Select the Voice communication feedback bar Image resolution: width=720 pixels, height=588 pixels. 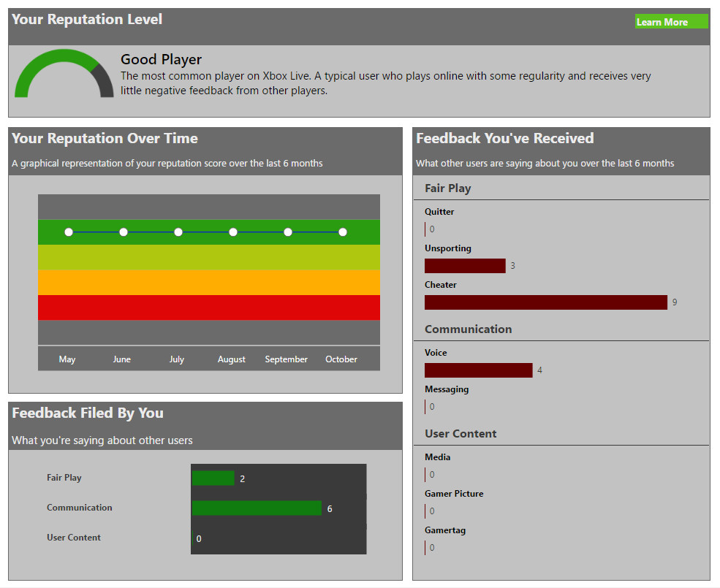pyautogui.click(x=478, y=370)
